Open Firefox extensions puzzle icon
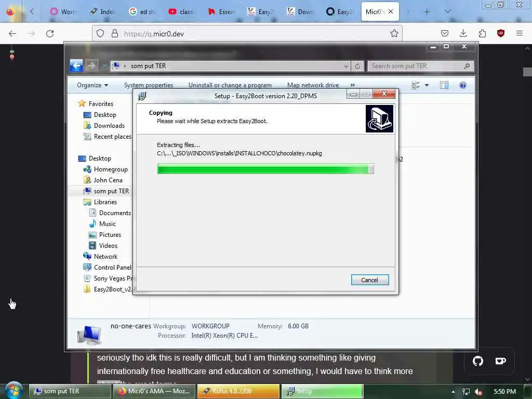This screenshot has width=532, height=399. click(x=482, y=33)
